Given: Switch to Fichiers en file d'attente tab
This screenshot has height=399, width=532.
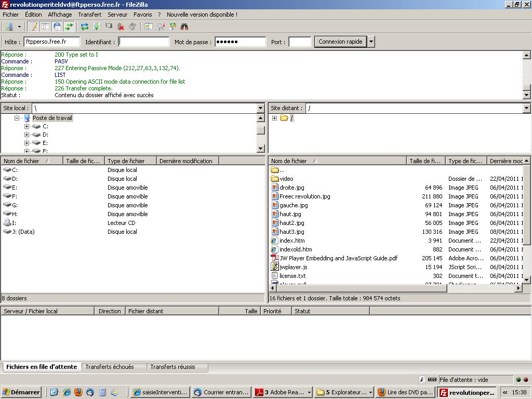Looking at the screenshot, I should pyautogui.click(x=42, y=367).
